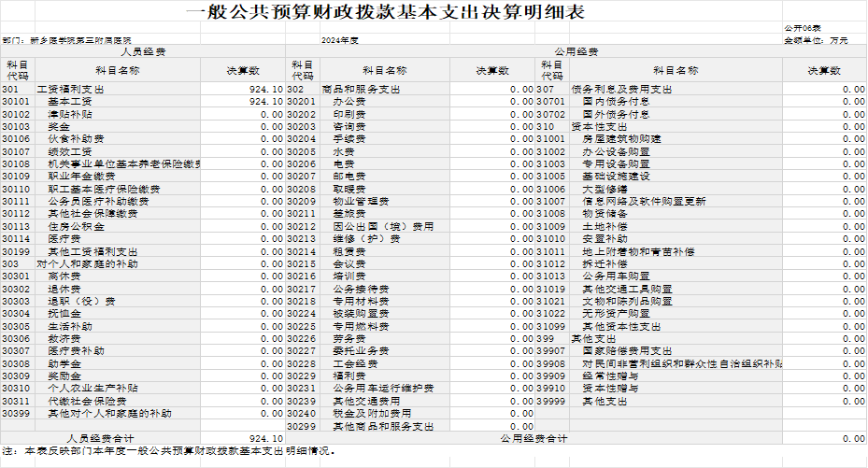
Task: Click the 债务利息及费用支出 cell
Action: click(621, 89)
